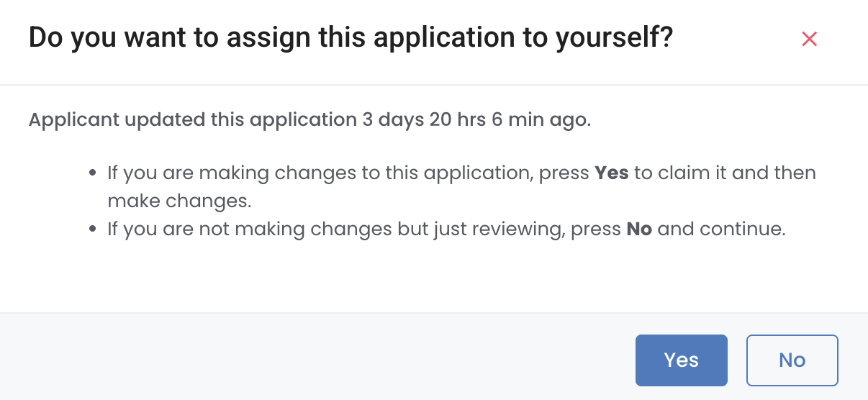Close the dialog with the red X
This screenshot has height=400, width=868.
point(809,39)
